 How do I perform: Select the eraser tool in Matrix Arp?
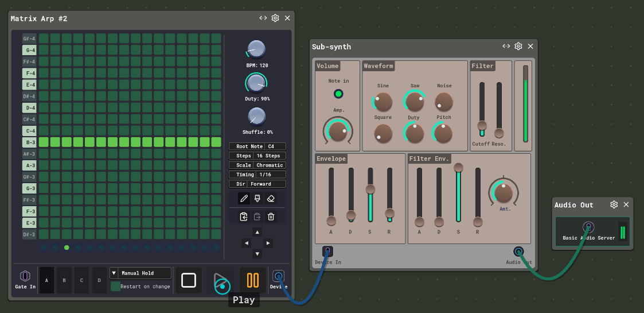271,199
